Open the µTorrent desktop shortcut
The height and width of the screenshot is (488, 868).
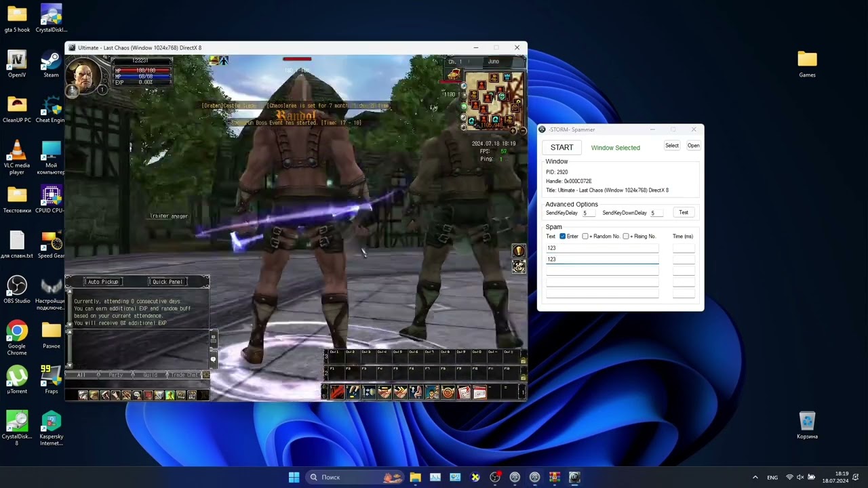click(17, 381)
